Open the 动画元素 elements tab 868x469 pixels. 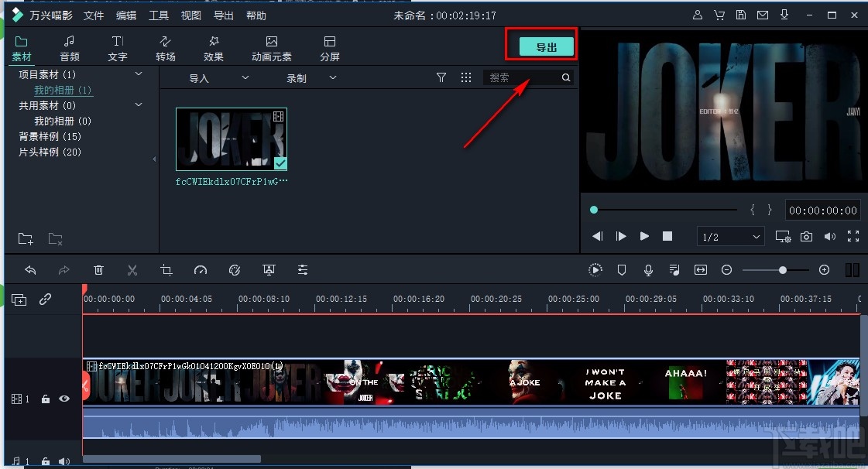(272, 49)
